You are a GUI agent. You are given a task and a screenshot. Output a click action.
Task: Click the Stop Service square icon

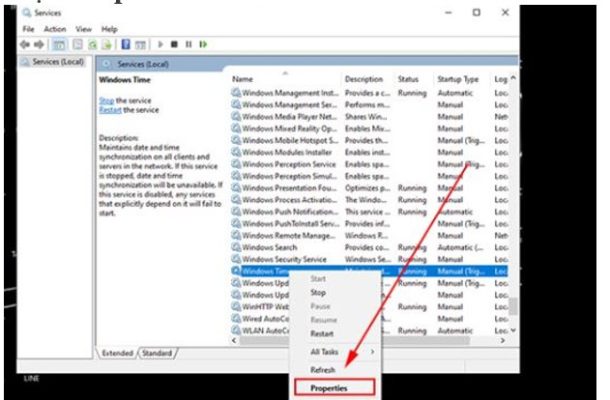tap(174, 44)
